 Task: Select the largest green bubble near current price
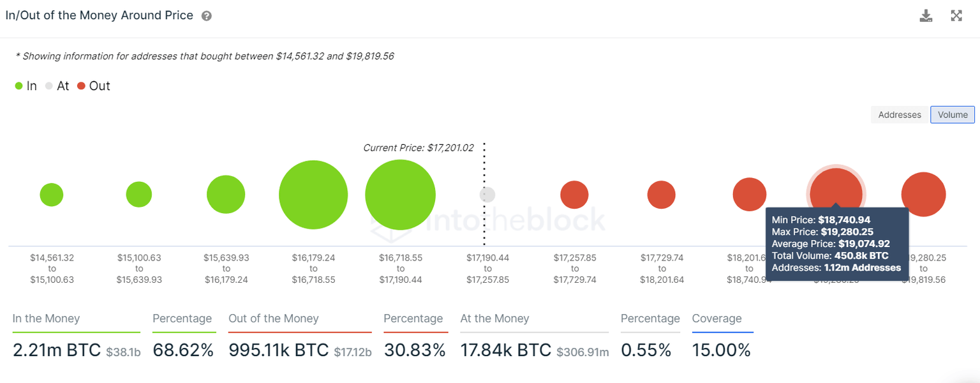click(x=400, y=195)
